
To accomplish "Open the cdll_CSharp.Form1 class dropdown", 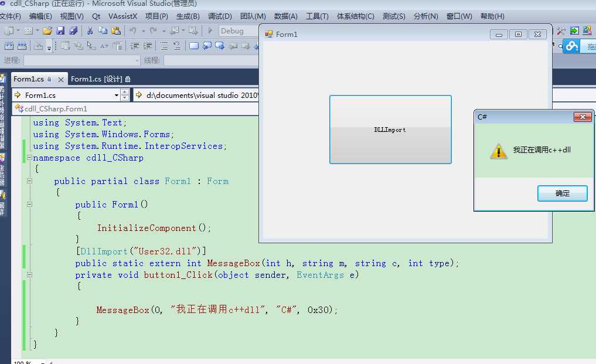I will (135, 109).
